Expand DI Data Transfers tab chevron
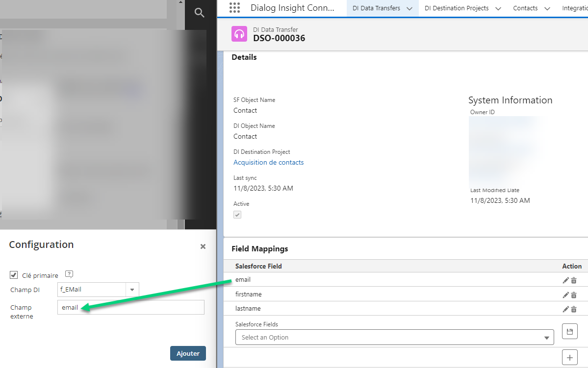This screenshot has height=368, width=588. point(409,9)
